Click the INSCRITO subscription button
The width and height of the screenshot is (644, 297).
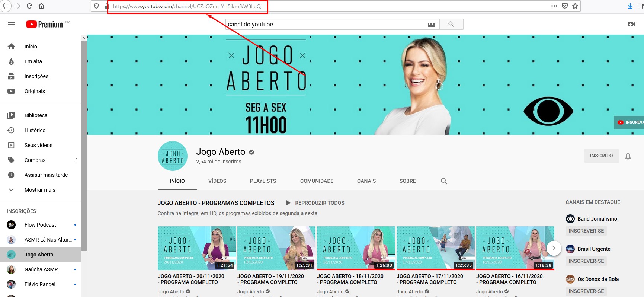coord(601,156)
